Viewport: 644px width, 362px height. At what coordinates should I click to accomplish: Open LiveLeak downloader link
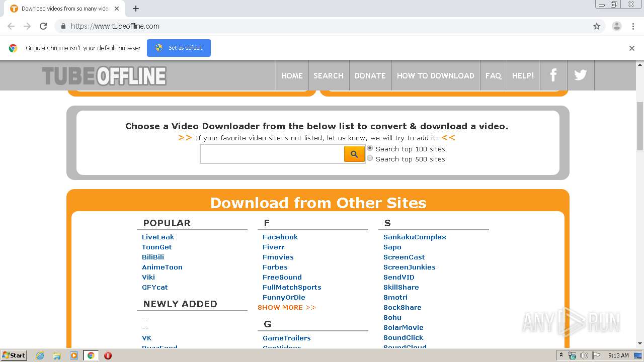point(158,237)
